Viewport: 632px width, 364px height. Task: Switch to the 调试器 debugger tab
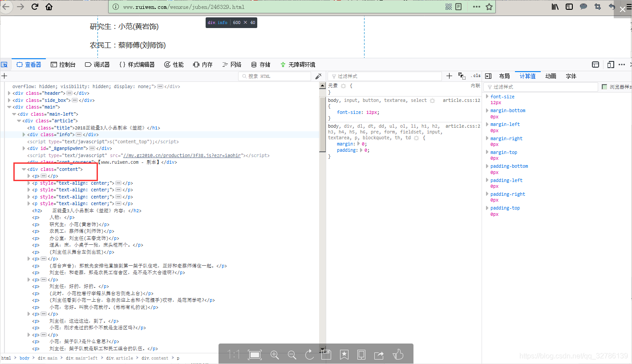(x=97, y=65)
